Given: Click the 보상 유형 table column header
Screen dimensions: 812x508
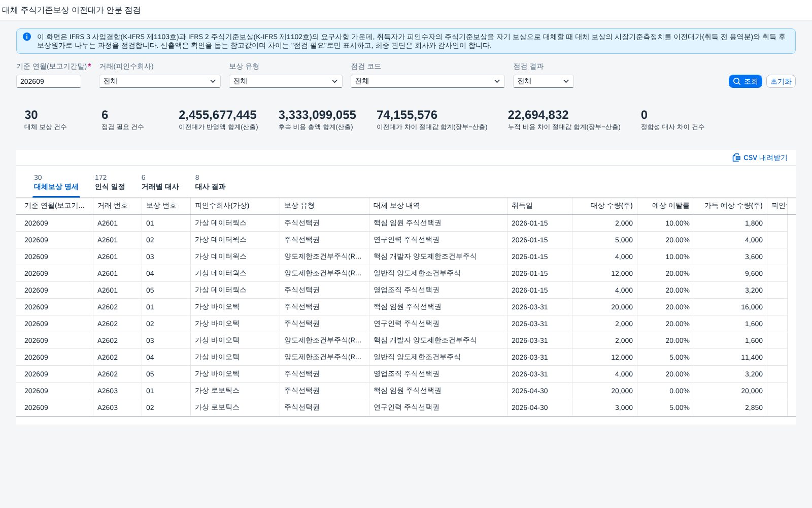Looking at the screenshot, I should point(325,206).
